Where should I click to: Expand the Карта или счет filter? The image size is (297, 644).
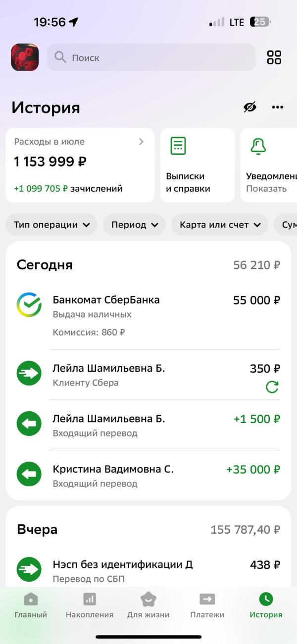click(220, 225)
